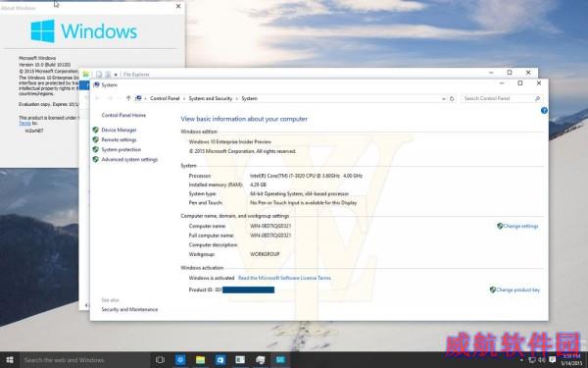This screenshot has height=368, width=588.
Task: Open the volume icon in system tray
Action: coord(542,360)
